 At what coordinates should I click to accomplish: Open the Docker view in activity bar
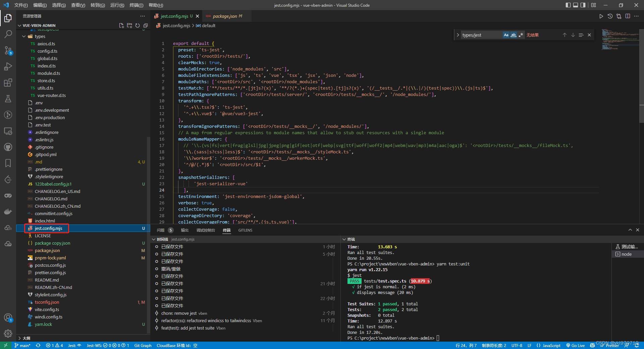pos(8,211)
